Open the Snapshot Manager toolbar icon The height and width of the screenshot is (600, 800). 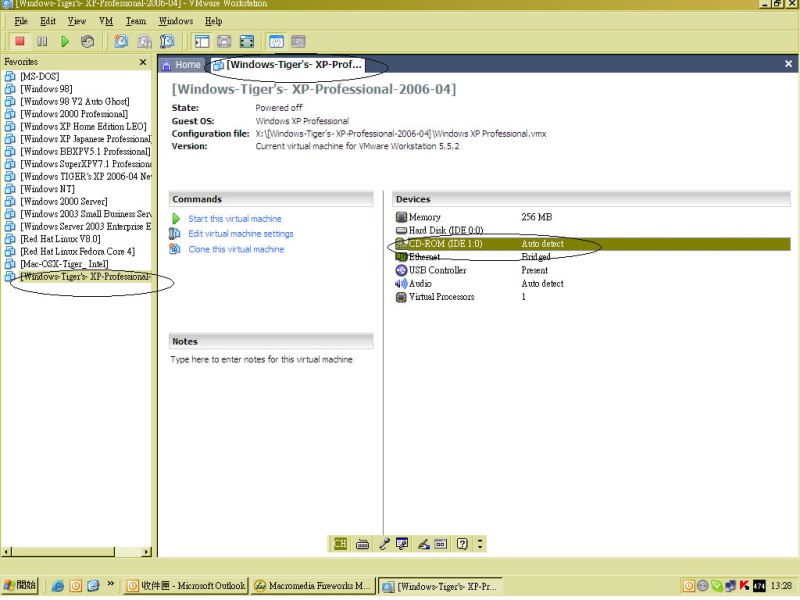pyautogui.click(x=167, y=41)
